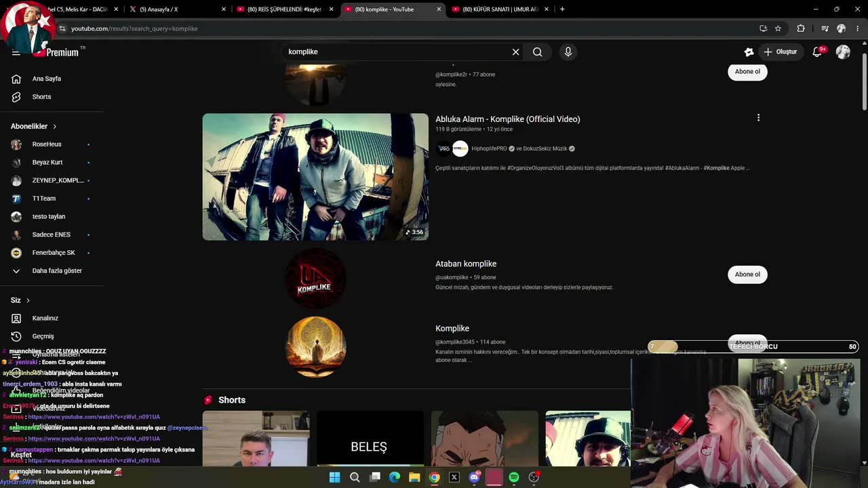
Task: Open the Chrome extensions puzzle icon
Action: [x=801, y=28]
